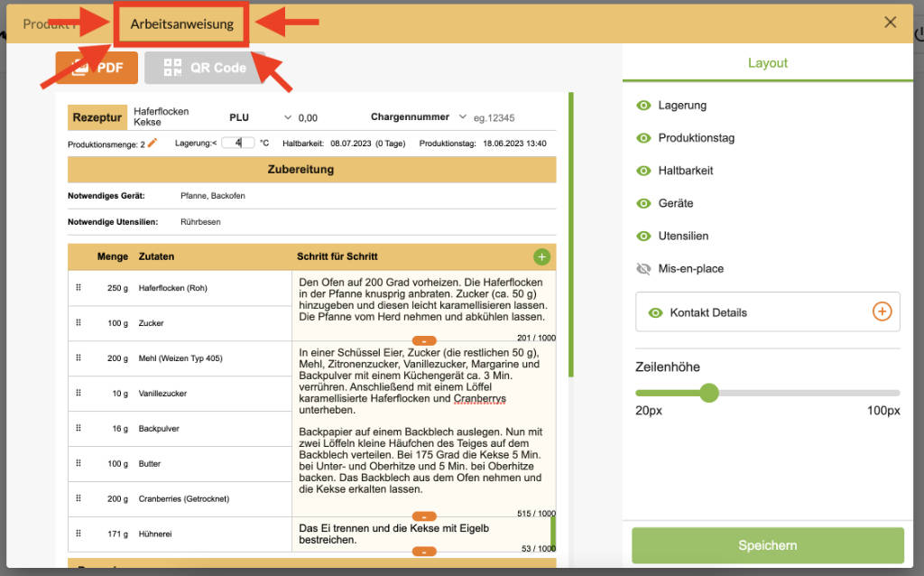Screen dimensions: 924x576
Task: Toggle the Haltbarkeit eye icon
Action: tap(643, 171)
